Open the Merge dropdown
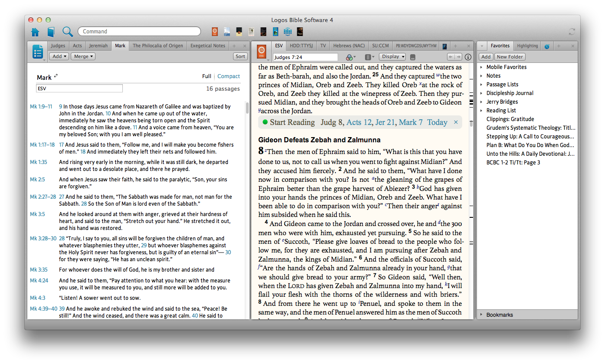This screenshot has width=605, height=364. pyautogui.click(x=83, y=56)
